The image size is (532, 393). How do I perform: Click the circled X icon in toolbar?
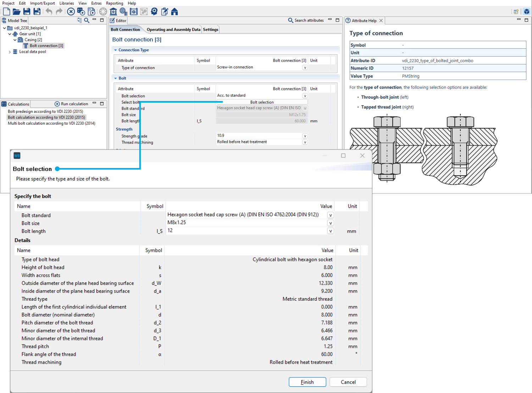click(x=71, y=12)
